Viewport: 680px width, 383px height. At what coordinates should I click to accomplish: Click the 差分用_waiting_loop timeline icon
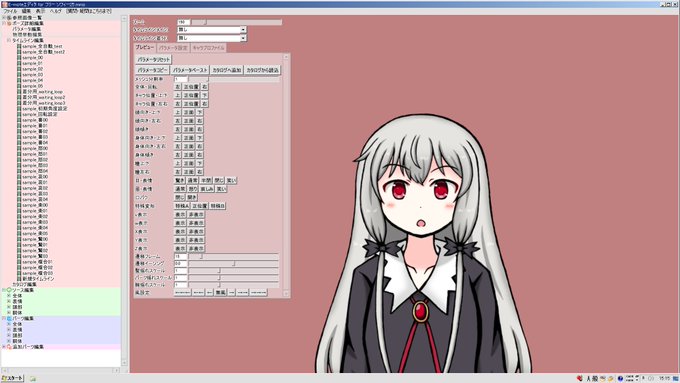[19, 92]
